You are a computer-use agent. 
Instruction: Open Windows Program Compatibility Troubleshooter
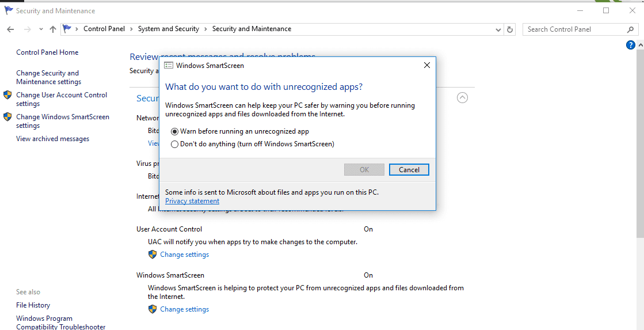coord(61,323)
